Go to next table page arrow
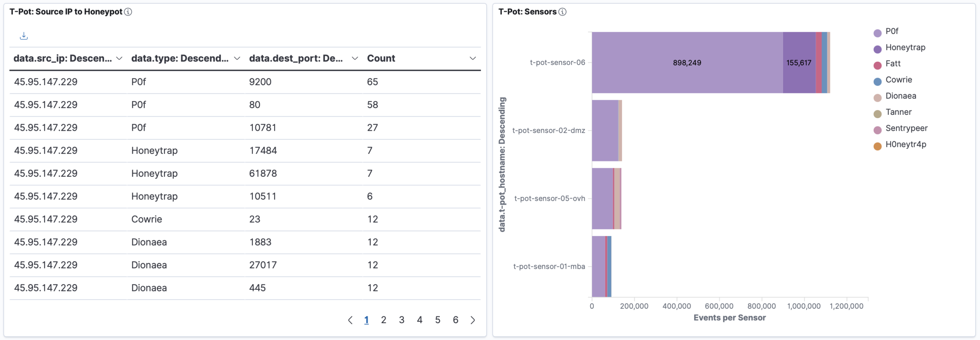Viewport: 980px width, 340px height. (473, 320)
